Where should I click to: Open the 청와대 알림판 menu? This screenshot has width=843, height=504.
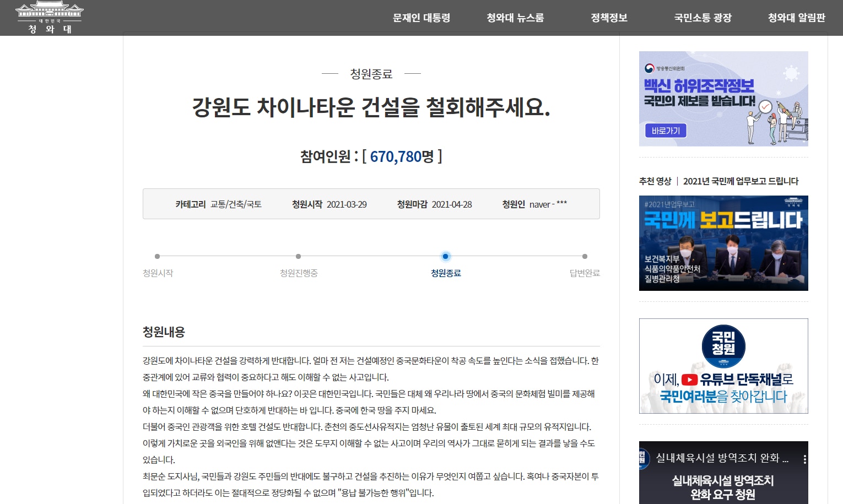796,18
